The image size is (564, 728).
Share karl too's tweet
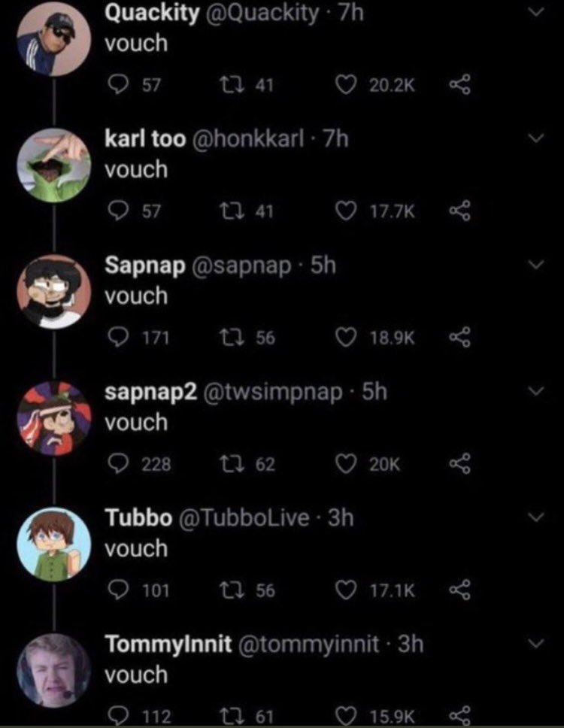point(459,212)
